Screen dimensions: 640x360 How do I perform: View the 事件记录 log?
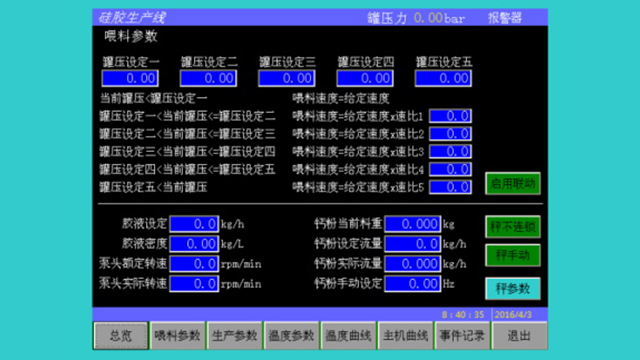[462, 336]
